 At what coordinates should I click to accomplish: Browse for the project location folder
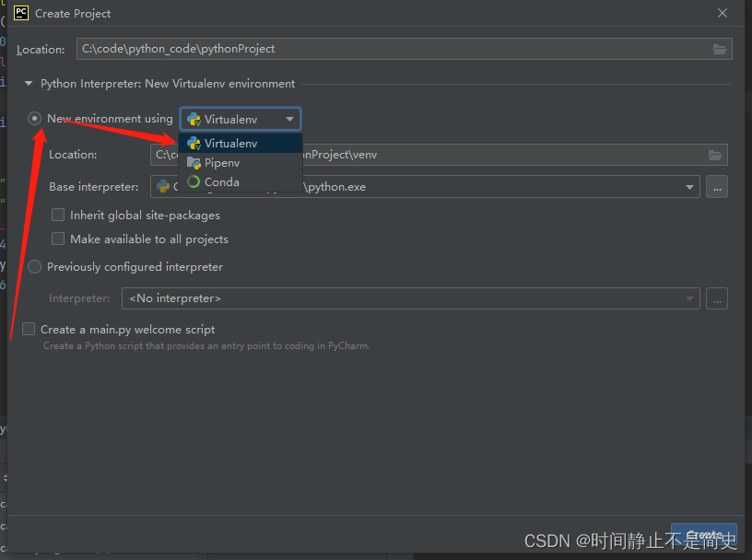720,49
